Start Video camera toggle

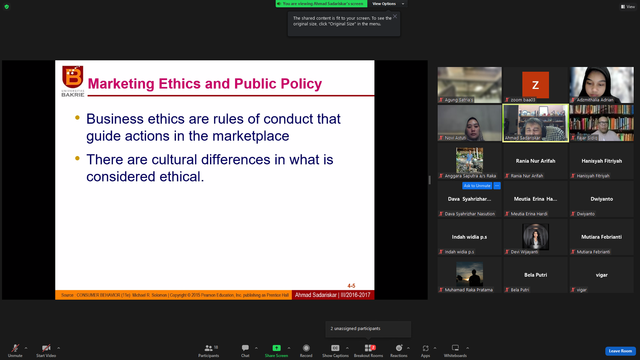(46, 350)
